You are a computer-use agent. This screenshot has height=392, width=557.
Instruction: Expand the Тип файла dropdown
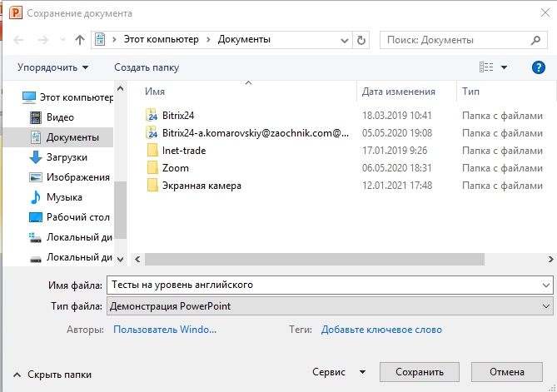click(x=545, y=306)
